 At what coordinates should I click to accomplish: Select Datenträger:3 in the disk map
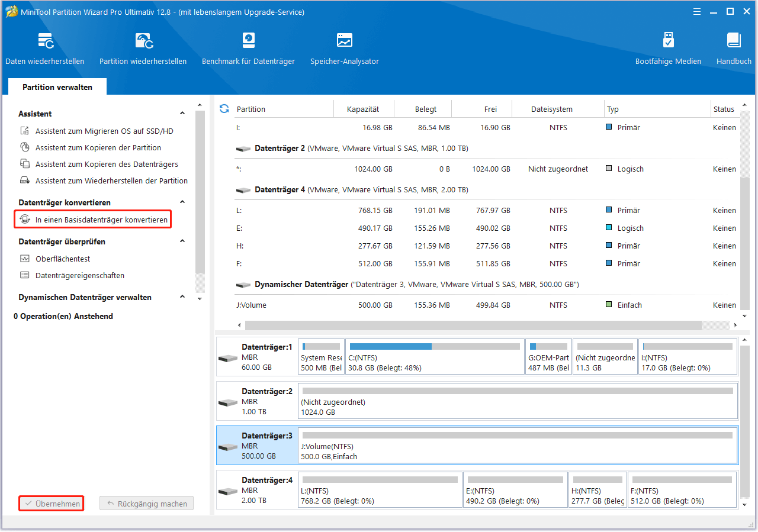256,446
